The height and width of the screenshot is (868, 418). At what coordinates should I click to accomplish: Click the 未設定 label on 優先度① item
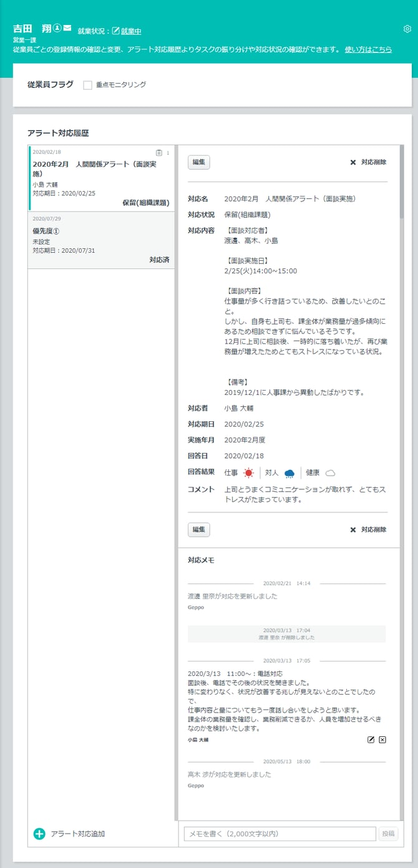point(41,241)
